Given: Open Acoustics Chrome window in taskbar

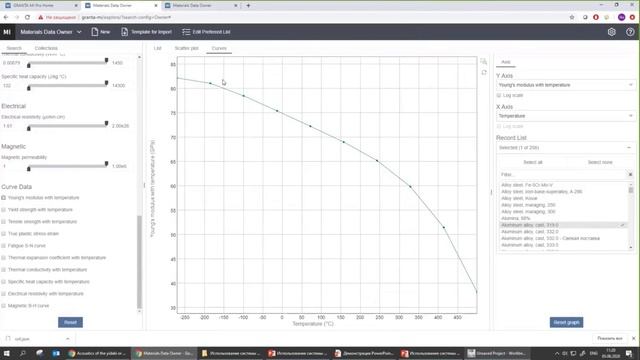Looking at the screenshot, I should [x=98, y=353].
